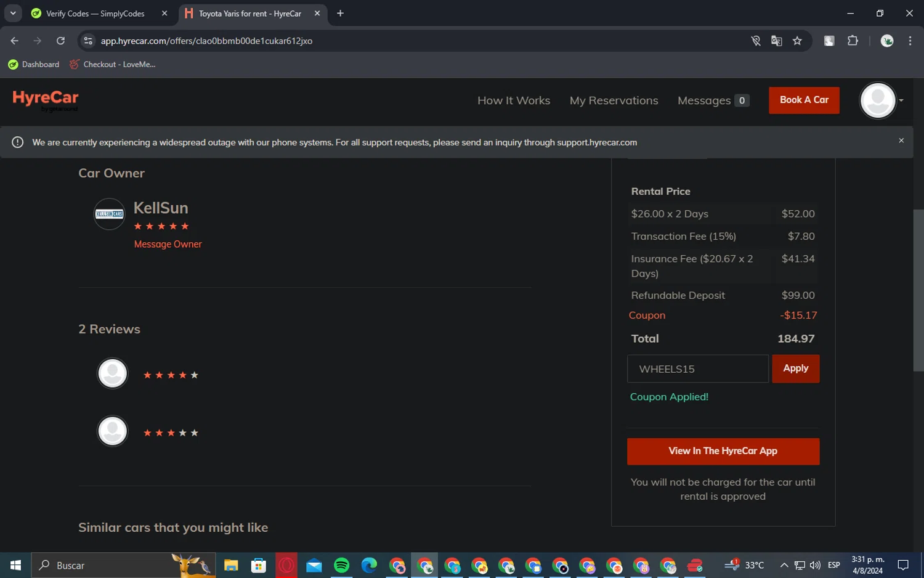The image size is (924, 578).
Task: Click the three-star reviewer's avatar
Action: pyautogui.click(x=113, y=431)
